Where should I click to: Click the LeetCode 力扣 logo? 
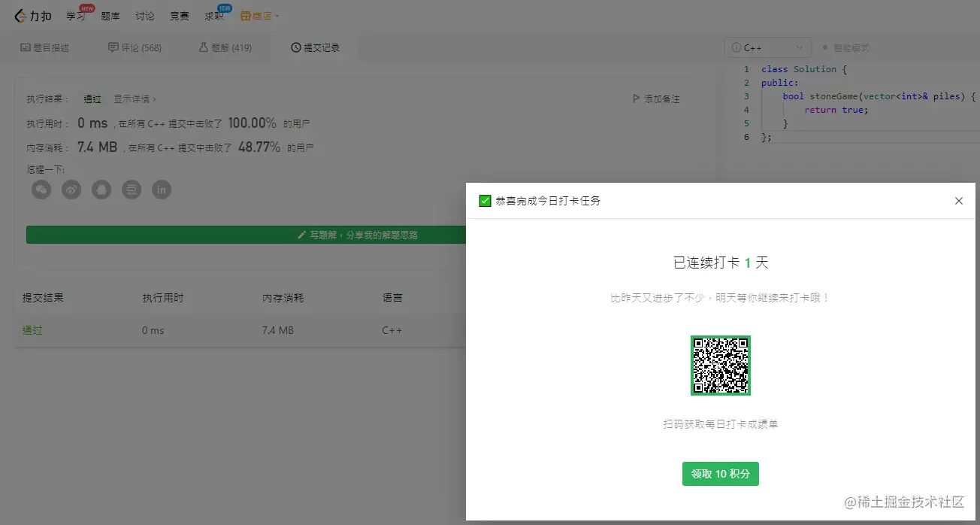(x=33, y=16)
